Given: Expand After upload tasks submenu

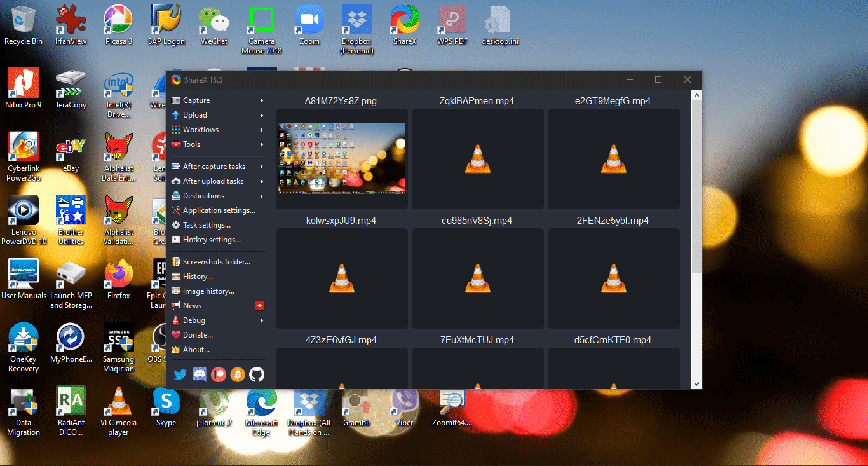Looking at the screenshot, I should 217,181.
